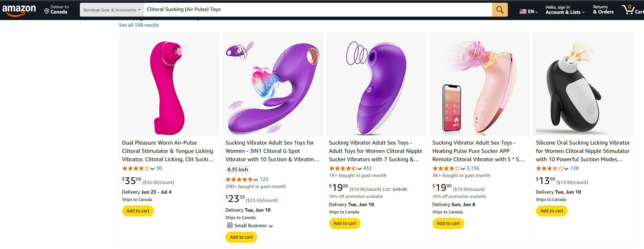Viewport: 644px width, 249px height.
Task: Add the Dual Pleasure Worm stimulator to cart
Action: point(138,211)
